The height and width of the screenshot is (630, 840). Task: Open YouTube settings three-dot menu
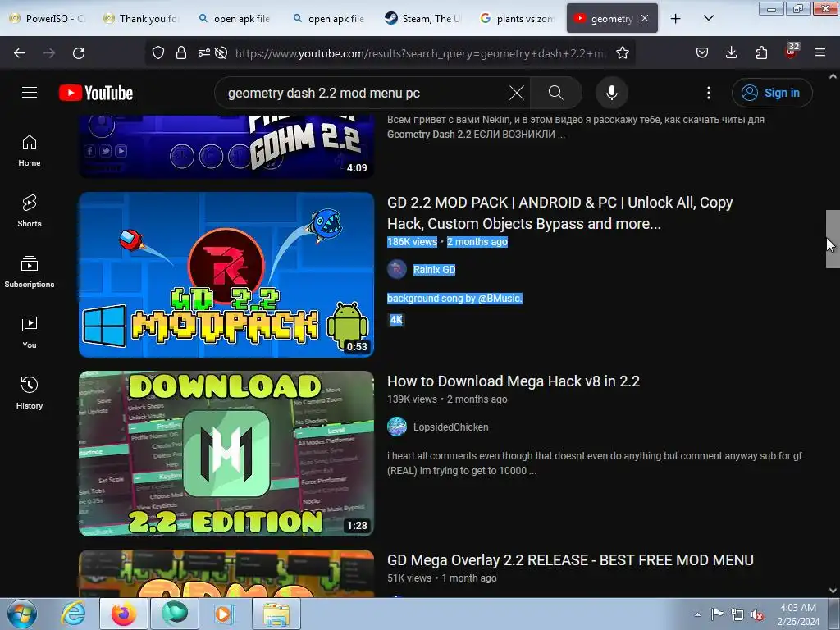tap(708, 93)
